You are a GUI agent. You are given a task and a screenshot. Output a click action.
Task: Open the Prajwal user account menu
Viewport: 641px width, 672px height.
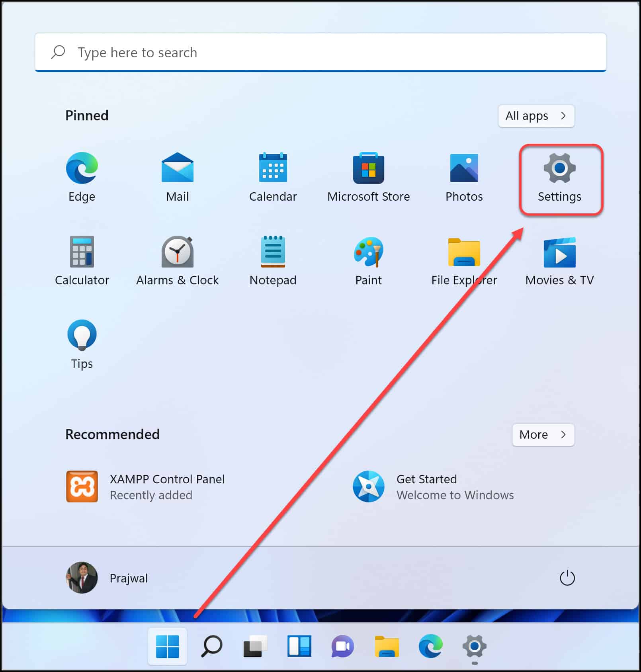[x=107, y=578]
